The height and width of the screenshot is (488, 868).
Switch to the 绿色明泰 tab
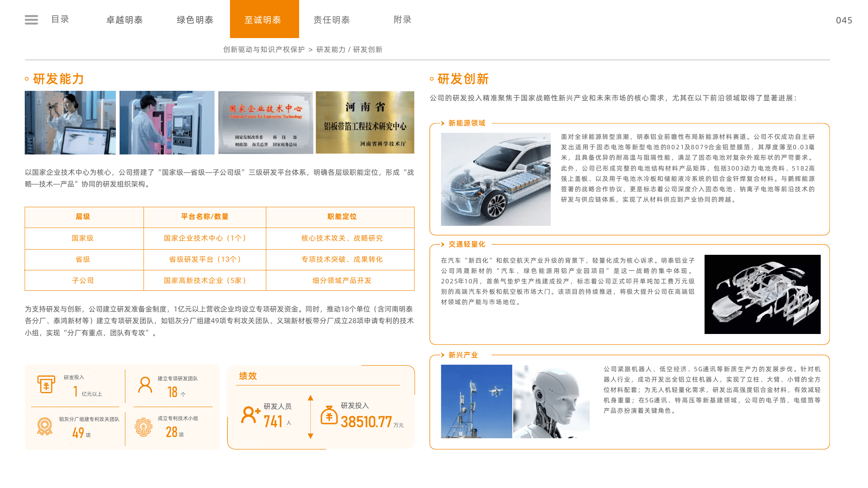pos(195,20)
